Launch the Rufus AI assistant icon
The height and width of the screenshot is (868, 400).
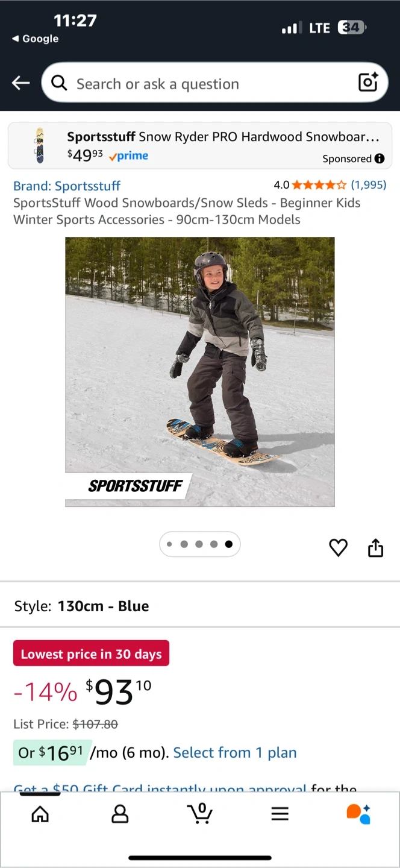point(358,814)
